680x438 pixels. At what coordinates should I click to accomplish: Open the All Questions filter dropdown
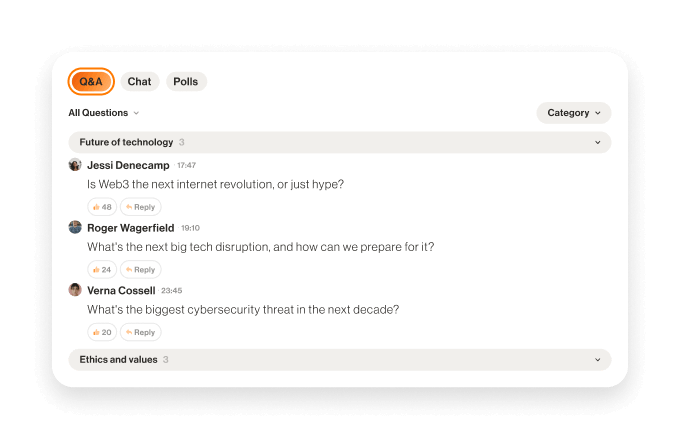coord(104,113)
